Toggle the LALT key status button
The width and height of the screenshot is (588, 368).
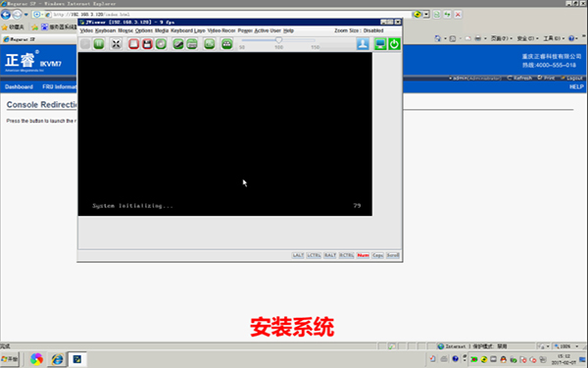pyautogui.click(x=298, y=255)
